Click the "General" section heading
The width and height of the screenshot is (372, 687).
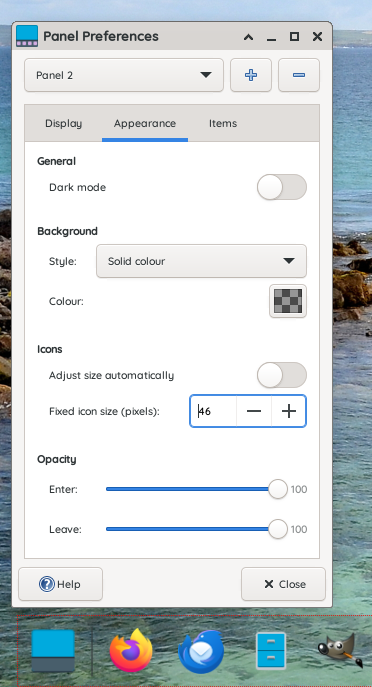click(57, 161)
